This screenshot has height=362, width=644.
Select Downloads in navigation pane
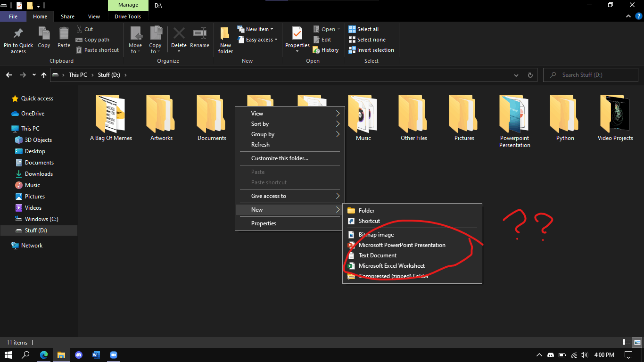point(39,174)
